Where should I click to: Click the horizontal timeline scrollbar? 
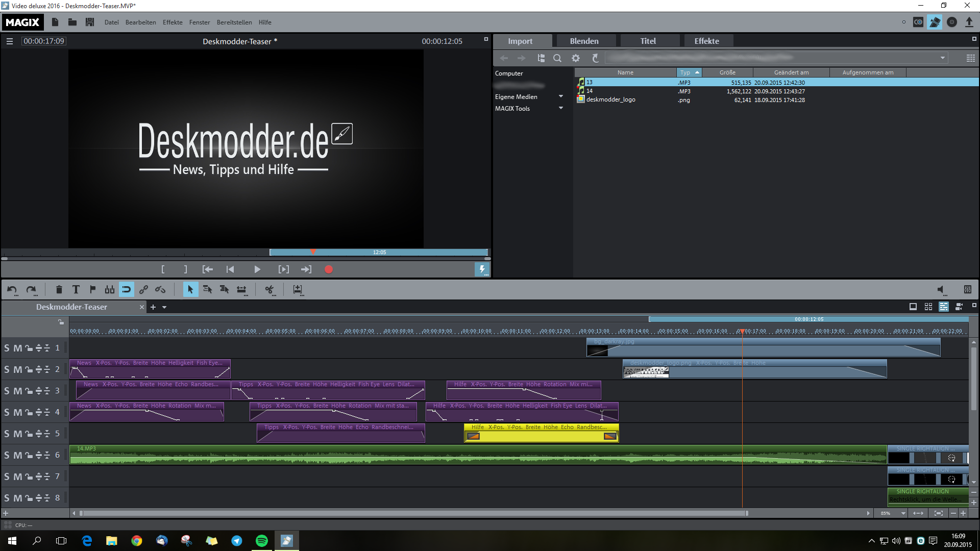point(414,513)
